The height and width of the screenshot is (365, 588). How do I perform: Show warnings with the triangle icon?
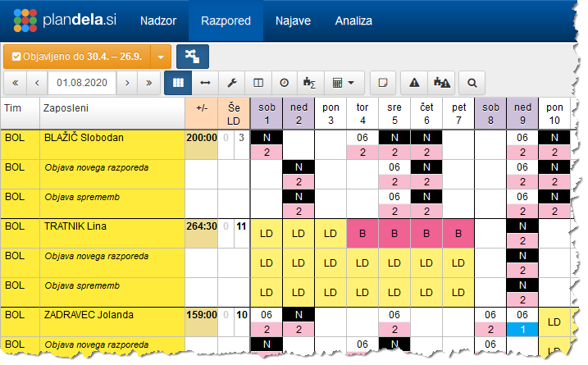414,82
